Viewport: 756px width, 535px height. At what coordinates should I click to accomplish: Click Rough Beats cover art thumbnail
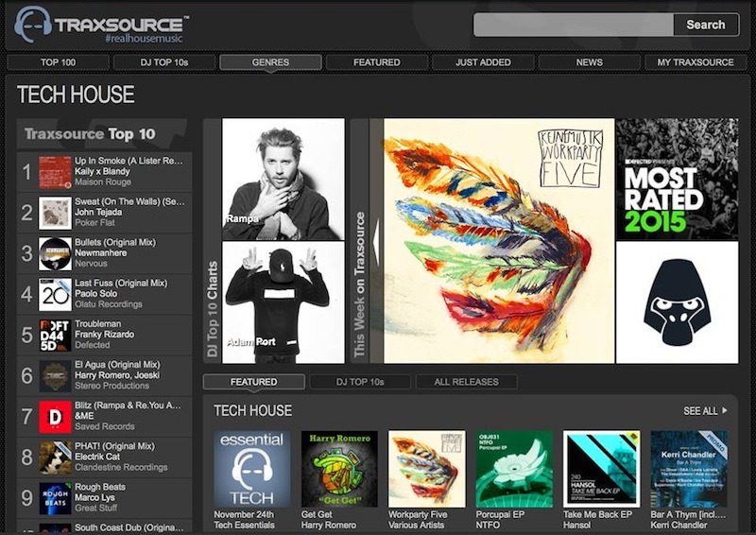(55, 498)
